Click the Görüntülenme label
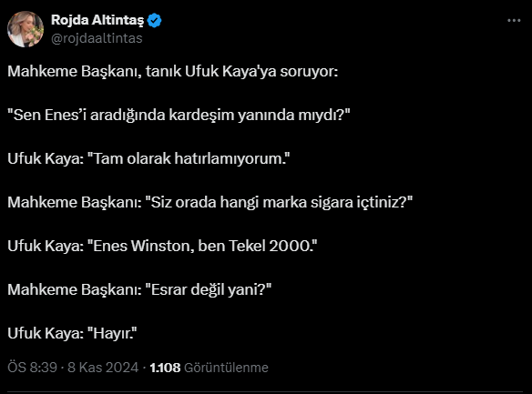Viewport: 532px width, 394px height. pos(226,368)
